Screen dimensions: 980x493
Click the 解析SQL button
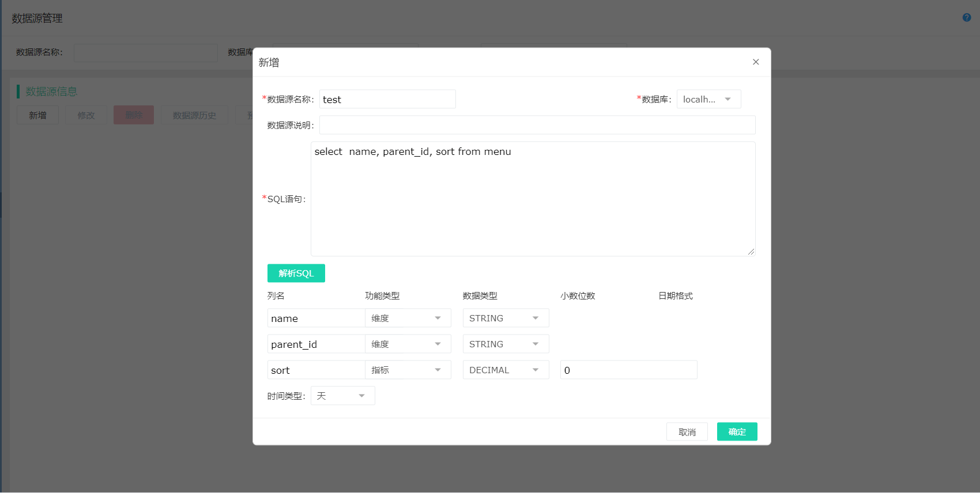coord(296,273)
